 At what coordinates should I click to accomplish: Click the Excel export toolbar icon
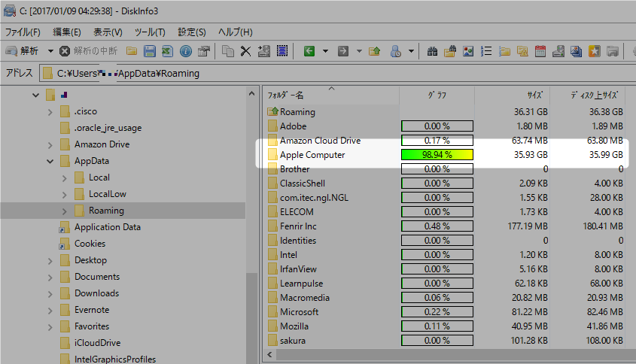[x=168, y=51]
